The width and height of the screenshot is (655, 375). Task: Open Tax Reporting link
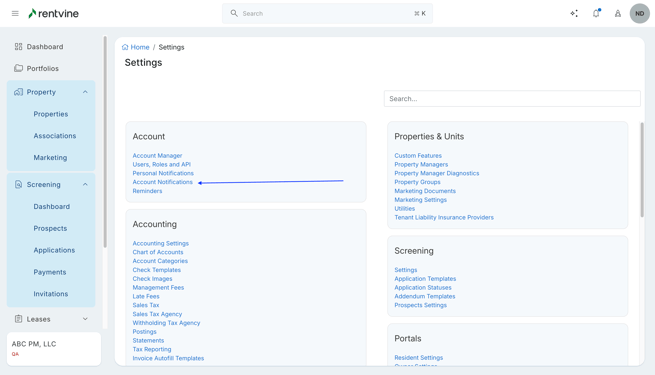click(152, 349)
